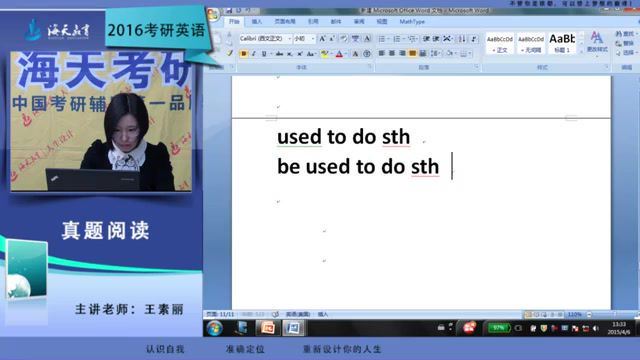
Task: Toggle Subscript formatting
Action: pyautogui.click(x=289, y=53)
